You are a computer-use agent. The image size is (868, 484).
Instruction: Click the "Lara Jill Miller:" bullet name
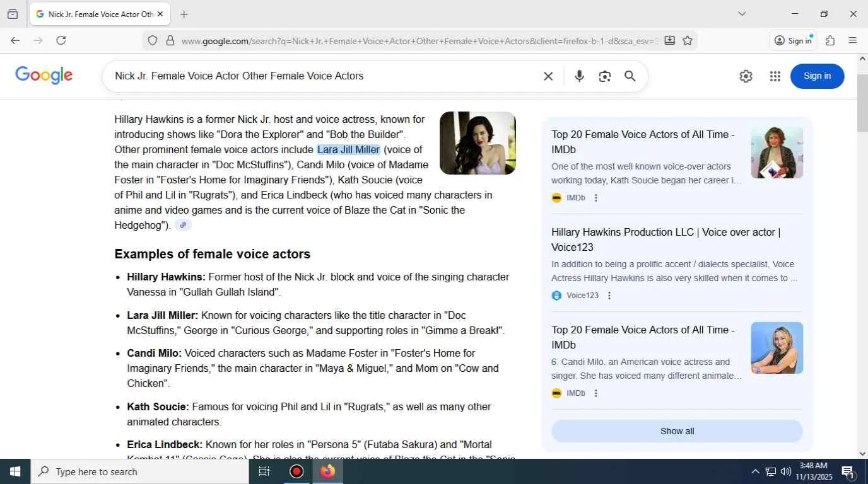(163, 315)
